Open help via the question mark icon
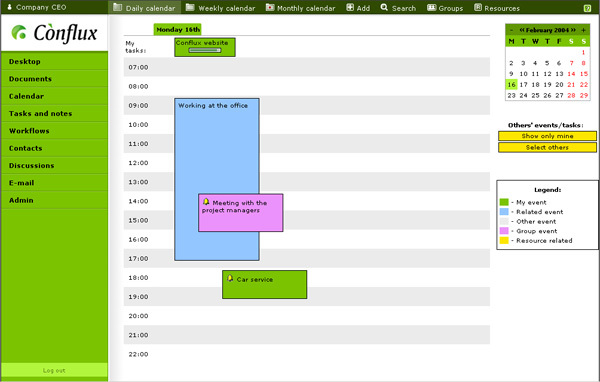The image size is (600, 382). coord(587,8)
